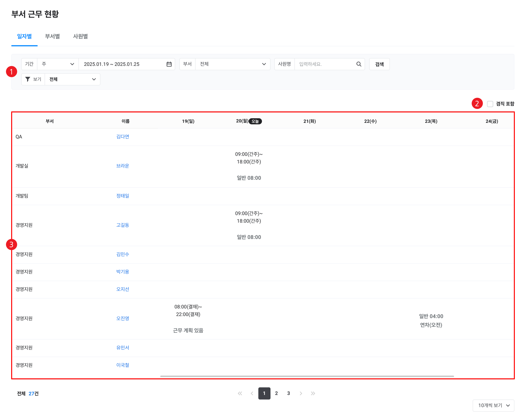Click the horizontal table scrollbar

pyautogui.click(x=307, y=376)
